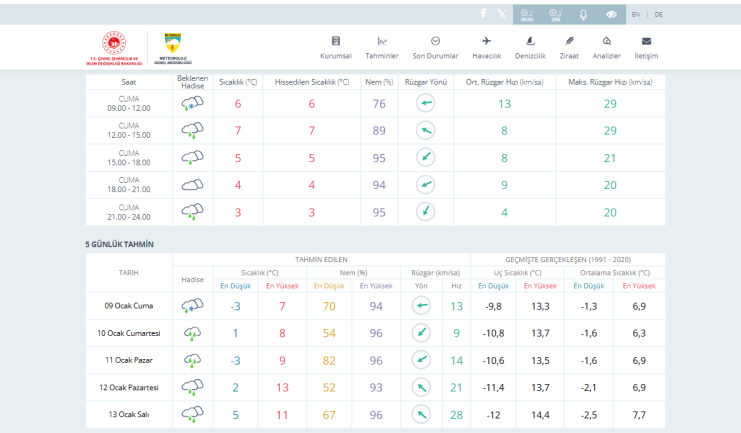Click the İletişim envelope icon
The height and width of the screenshot is (433, 741).
[x=646, y=47]
